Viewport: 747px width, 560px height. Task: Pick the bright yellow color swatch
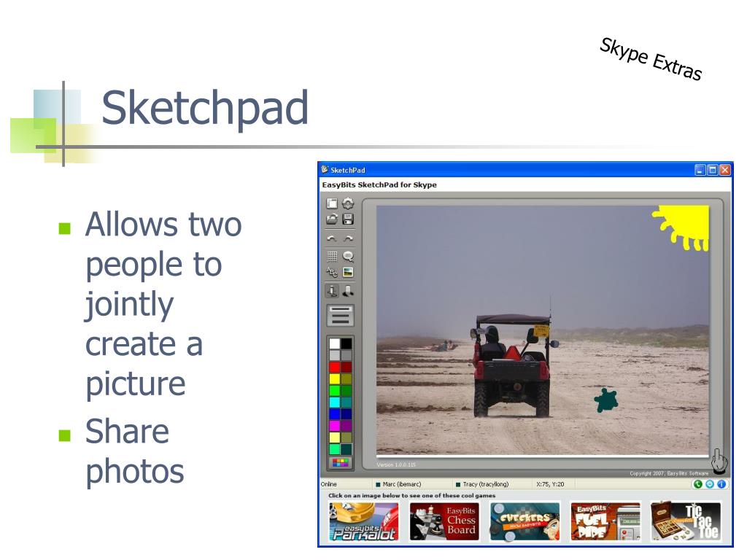coord(335,379)
